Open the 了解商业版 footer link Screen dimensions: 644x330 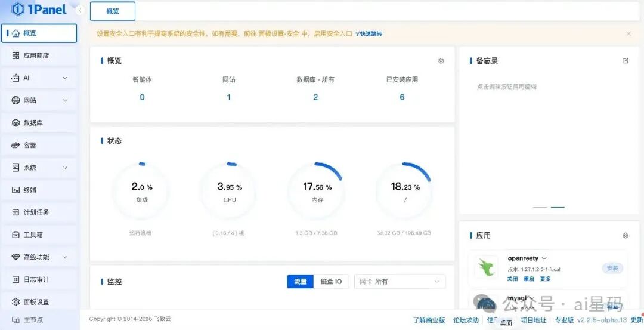429,320
